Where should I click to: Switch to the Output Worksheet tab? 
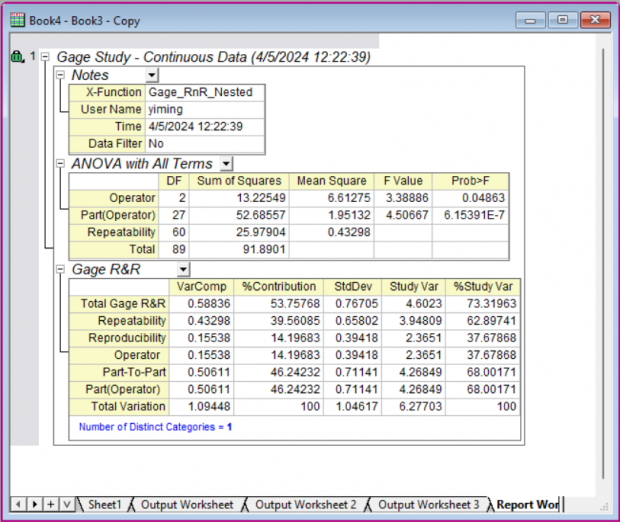[187, 505]
